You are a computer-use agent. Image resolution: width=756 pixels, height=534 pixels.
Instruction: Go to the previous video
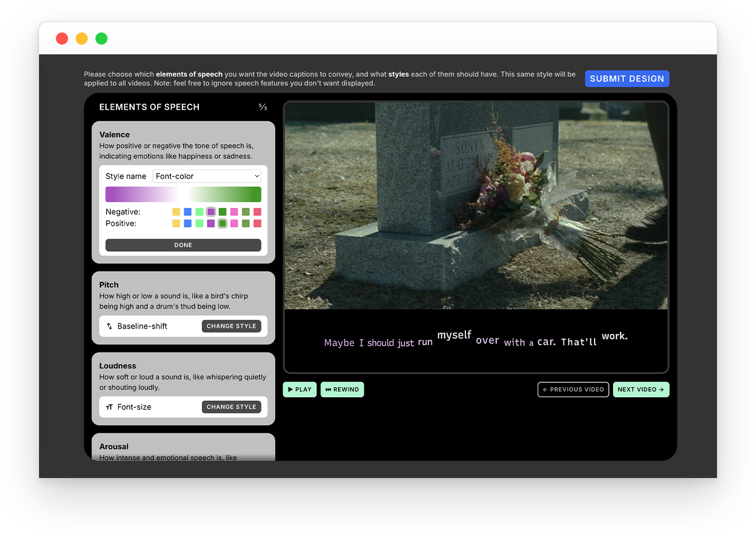click(573, 389)
